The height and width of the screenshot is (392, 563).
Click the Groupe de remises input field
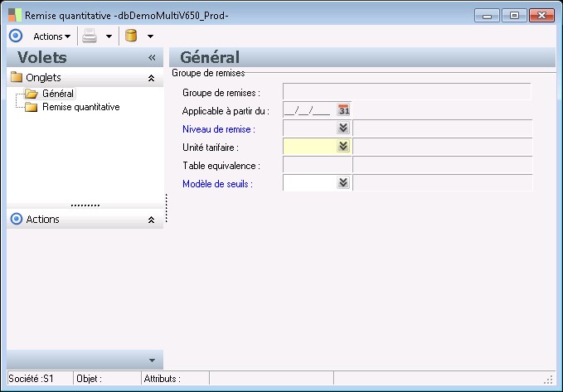407,92
